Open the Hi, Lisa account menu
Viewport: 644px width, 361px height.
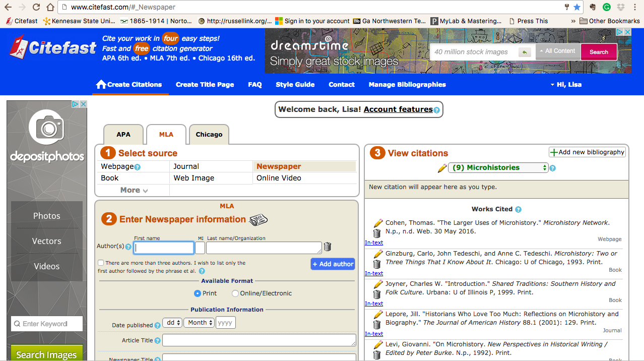point(566,85)
